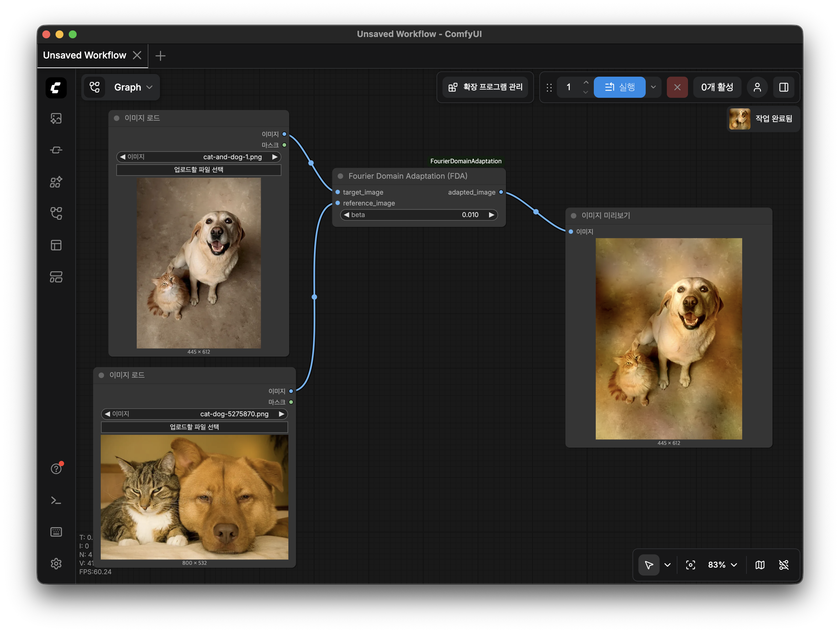Image resolution: width=840 pixels, height=633 pixels.
Task: Click the ComfyUI logo icon in the sidebar
Action: [x=56, y=88]
